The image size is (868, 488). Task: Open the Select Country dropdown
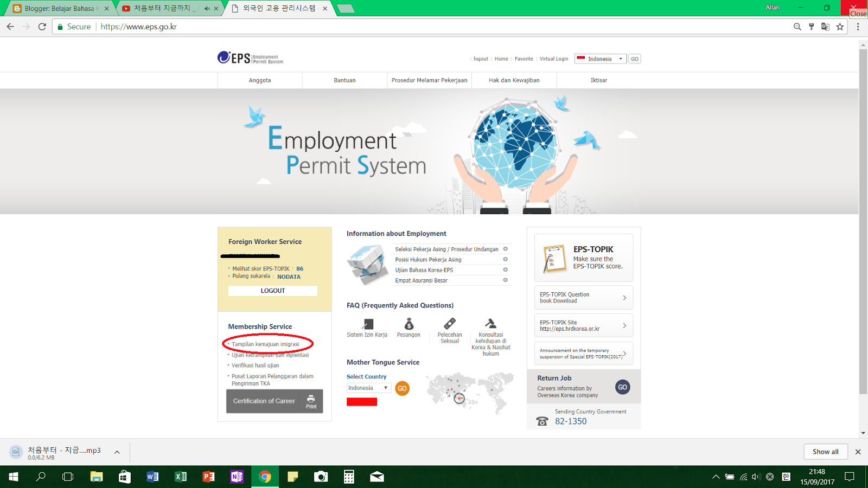(369, 388)
